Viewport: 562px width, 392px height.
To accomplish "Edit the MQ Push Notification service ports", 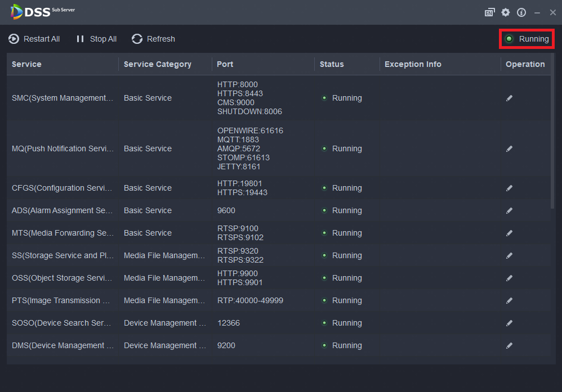I will pos(509,148).
